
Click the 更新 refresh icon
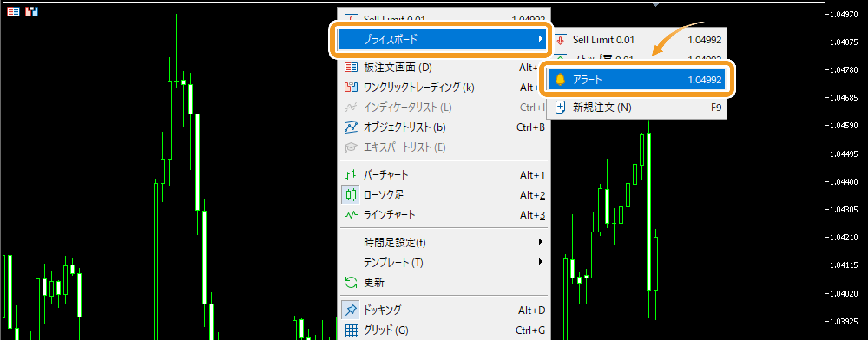point(351,282)
